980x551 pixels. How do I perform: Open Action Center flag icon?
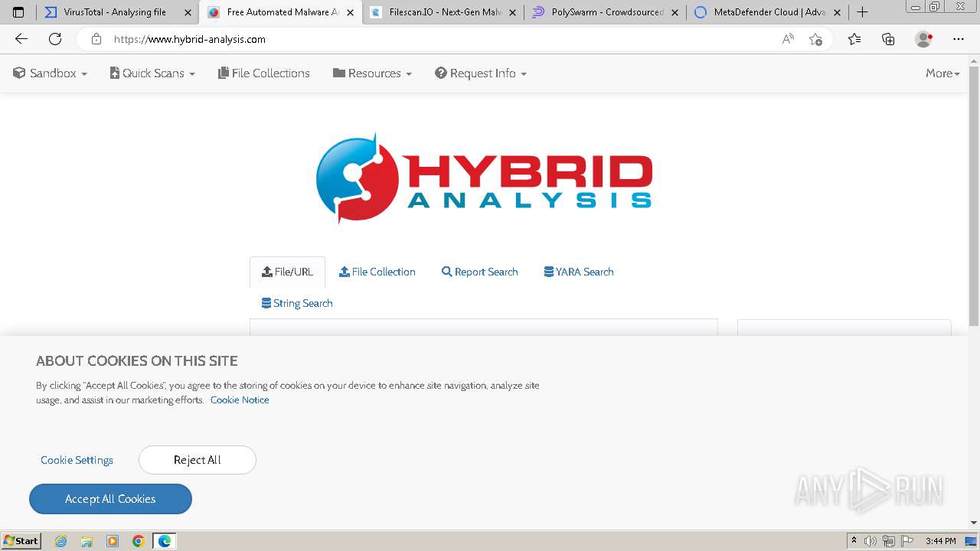pyautogui.click(x=907, y=541)
